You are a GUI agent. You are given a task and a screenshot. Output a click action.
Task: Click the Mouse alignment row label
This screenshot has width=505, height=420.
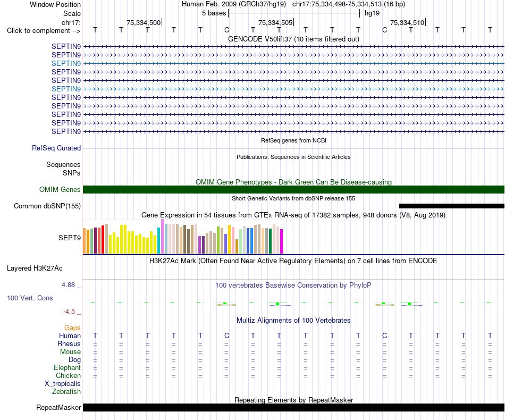70,352
